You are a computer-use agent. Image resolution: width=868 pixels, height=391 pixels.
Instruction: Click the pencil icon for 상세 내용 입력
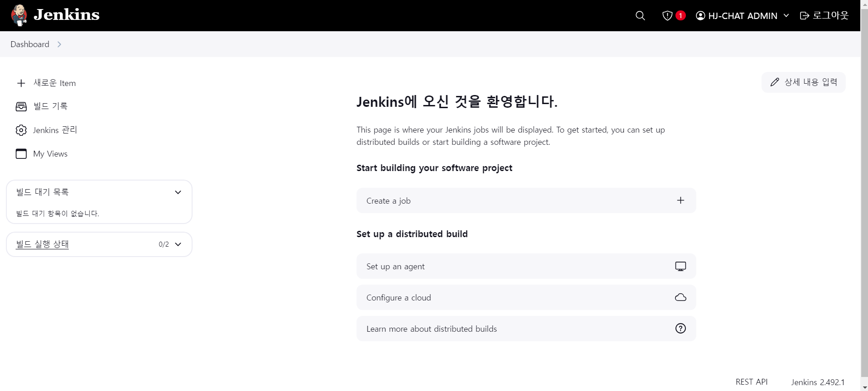click(x=775, y=82)
